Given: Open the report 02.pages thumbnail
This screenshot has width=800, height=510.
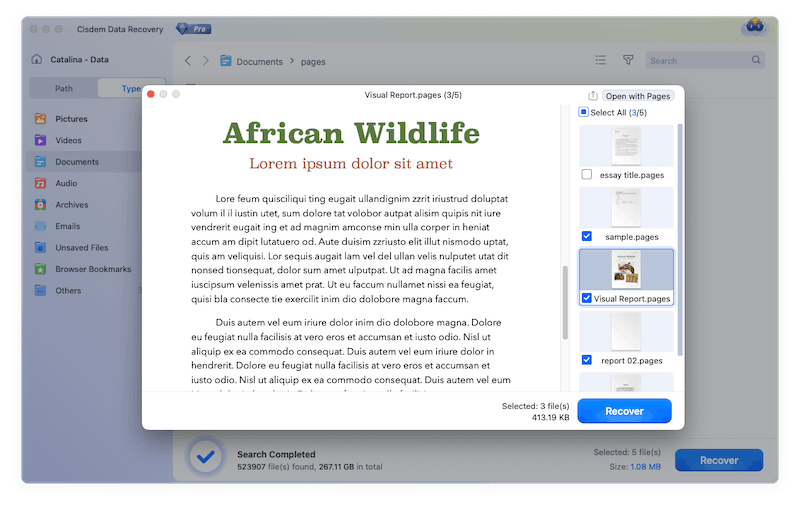Looking at the screenshot, I should 626,331.
